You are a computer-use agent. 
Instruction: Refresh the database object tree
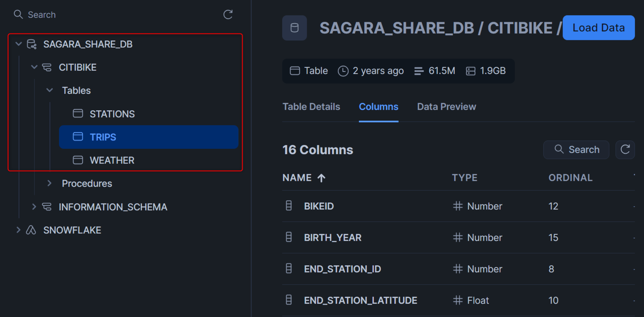[228, 15]
